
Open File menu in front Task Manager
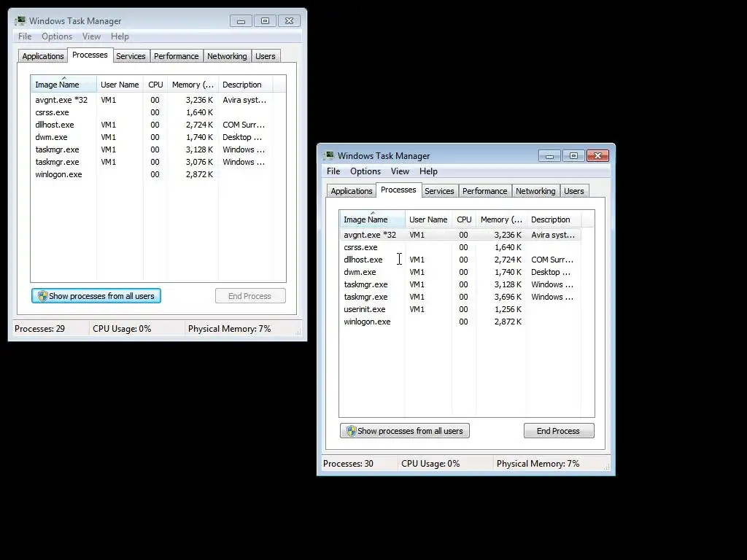point(333,171)
